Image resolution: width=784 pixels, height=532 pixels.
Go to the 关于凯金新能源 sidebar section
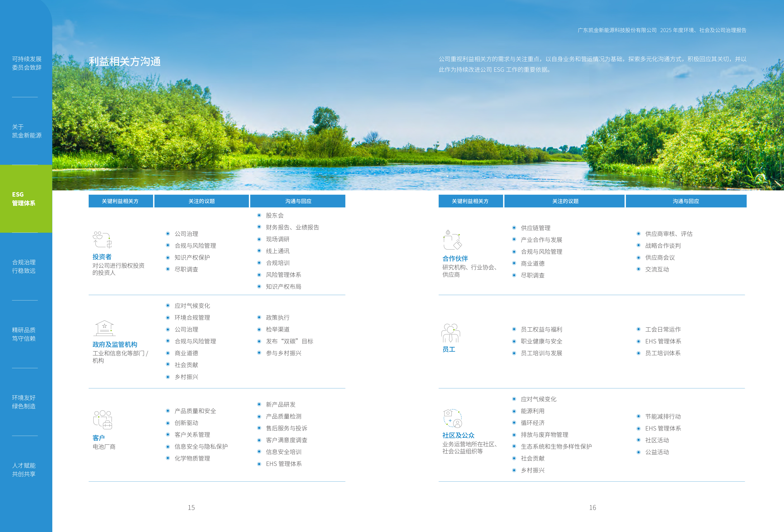pos(27,131)
